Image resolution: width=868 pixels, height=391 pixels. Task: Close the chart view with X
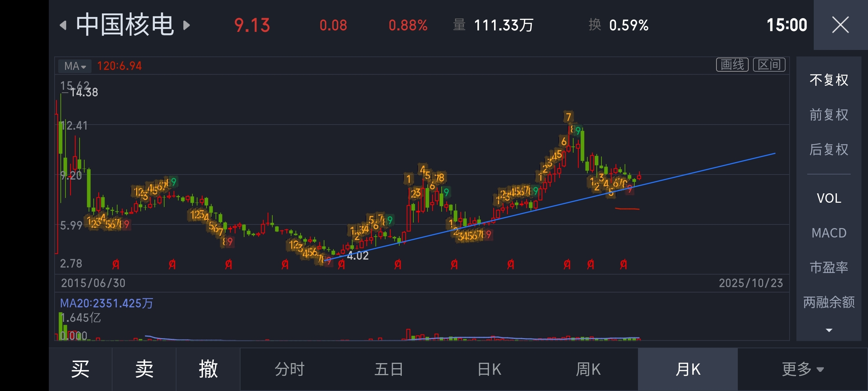[x=840, y=25]
